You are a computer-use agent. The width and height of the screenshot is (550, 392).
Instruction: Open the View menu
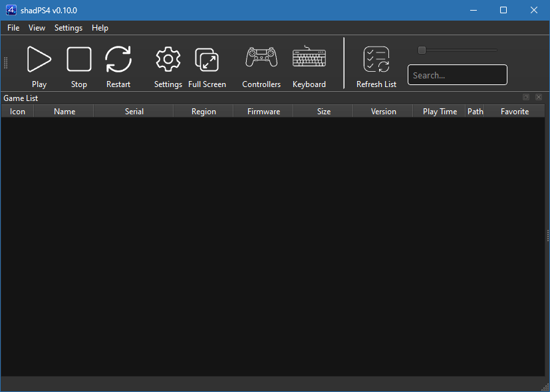pos(37,28)
